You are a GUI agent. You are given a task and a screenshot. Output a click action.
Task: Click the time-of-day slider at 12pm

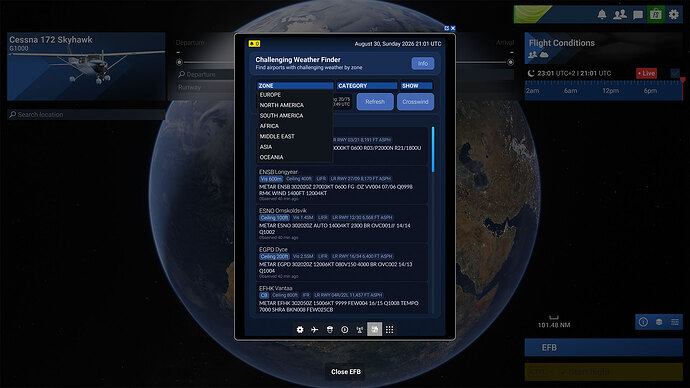click(610, 91)
